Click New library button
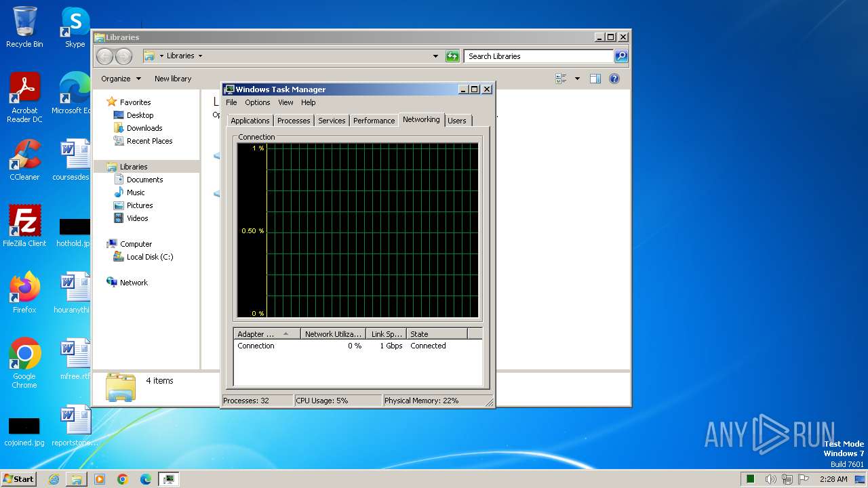 click(x=173, y=79)
